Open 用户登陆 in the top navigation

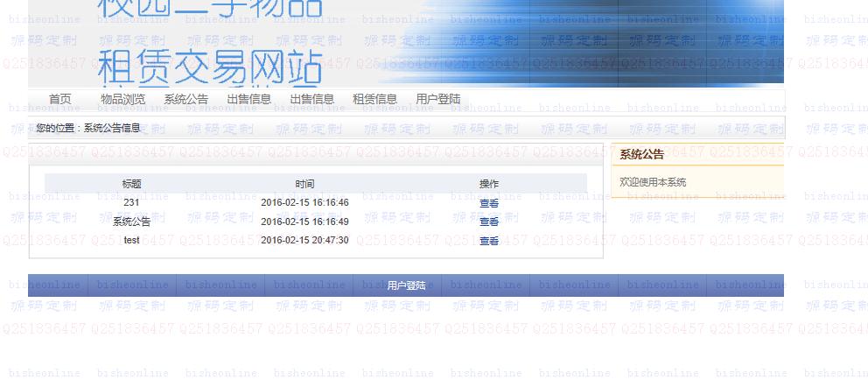pos(437,99)
